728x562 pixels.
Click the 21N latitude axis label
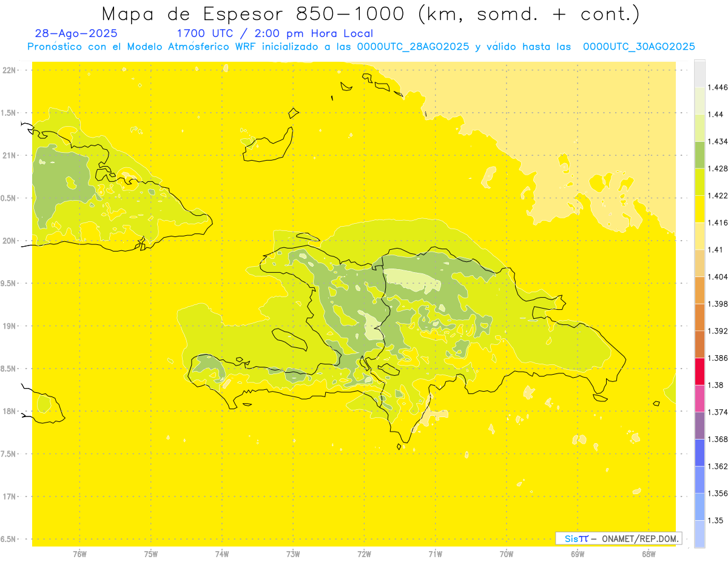(x=10, y=155)
